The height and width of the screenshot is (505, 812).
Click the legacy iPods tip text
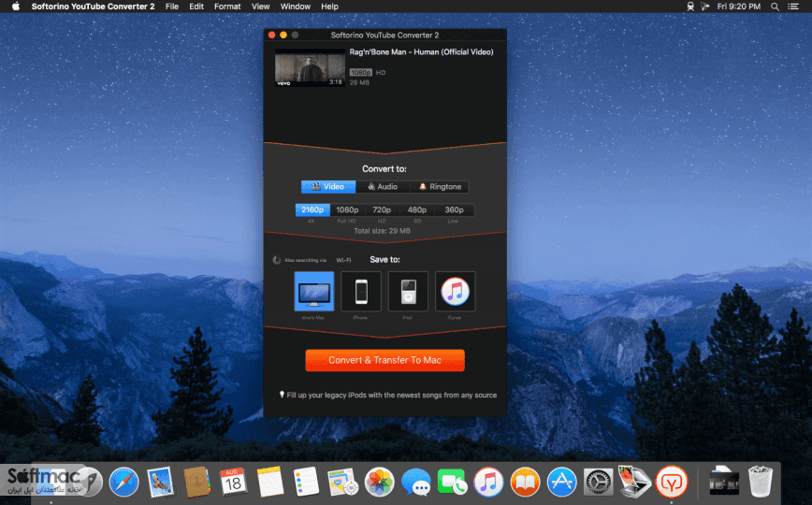coord(388,395)
